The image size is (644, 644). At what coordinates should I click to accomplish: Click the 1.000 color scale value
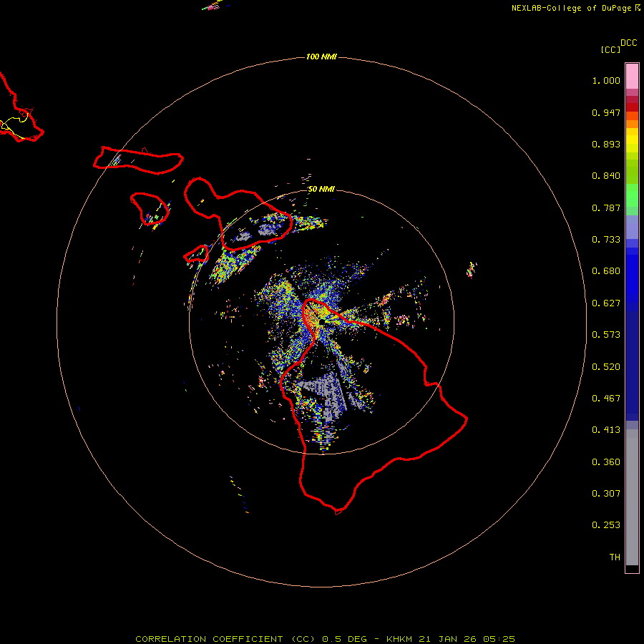(x=606, y=80)
